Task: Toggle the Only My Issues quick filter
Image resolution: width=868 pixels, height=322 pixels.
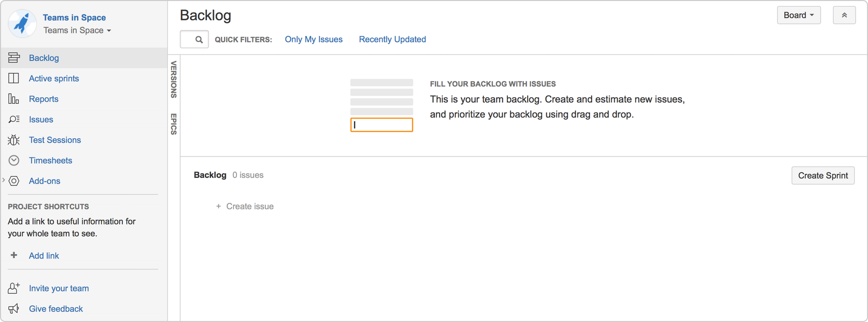Action: 313,39
